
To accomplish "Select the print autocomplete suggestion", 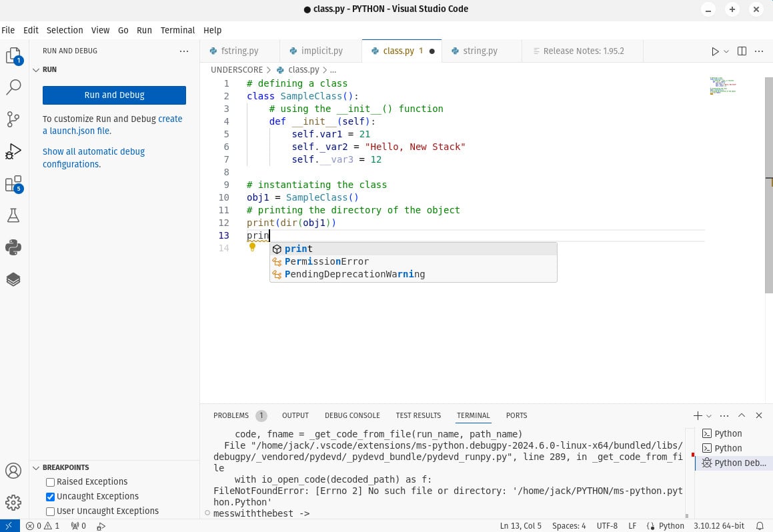I will (413, 249).
